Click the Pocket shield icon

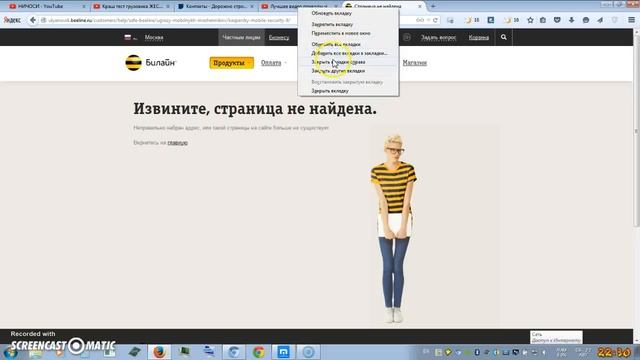point(557,20)
